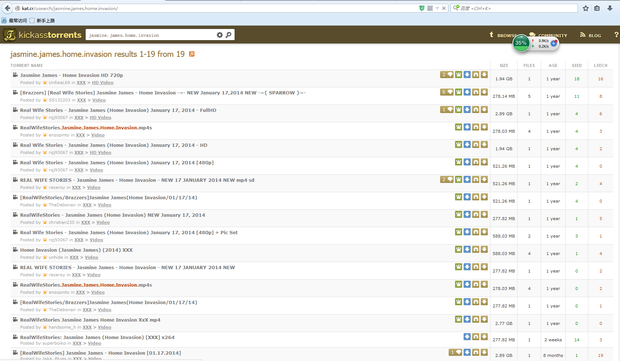Image resolution: width=620 pixels, height=361 pixels.
Task: Open the first bookmarks toolbar item
Action: 15,21
